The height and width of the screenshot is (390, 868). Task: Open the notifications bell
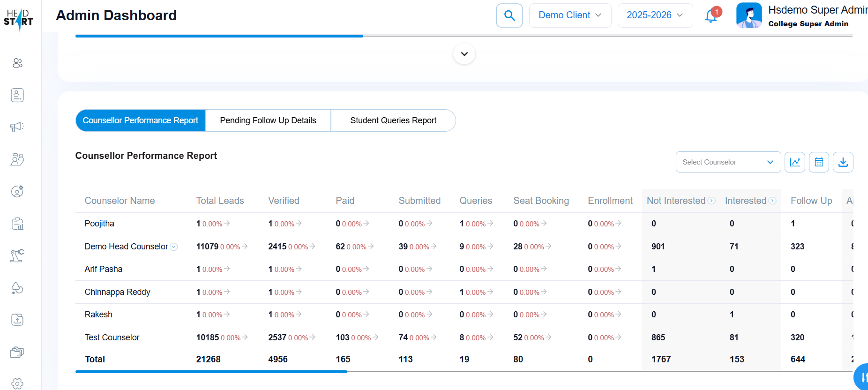point(711,16)
